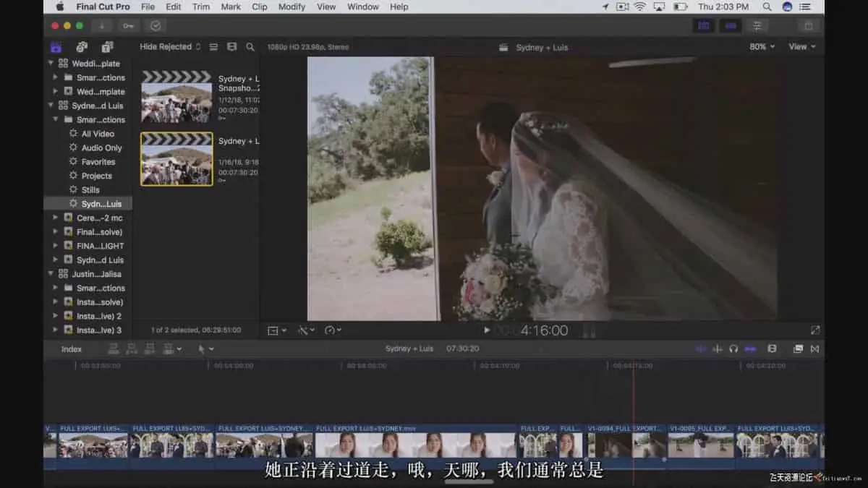Collapse the Sydne...d Luis library
The height and width of the screenshot is (488, 868).
coord(51,106)
